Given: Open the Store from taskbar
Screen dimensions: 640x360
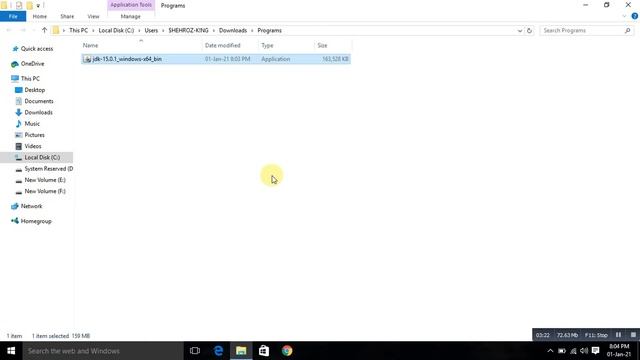Looking at the screenshot, I should click(x=264, y=351).
